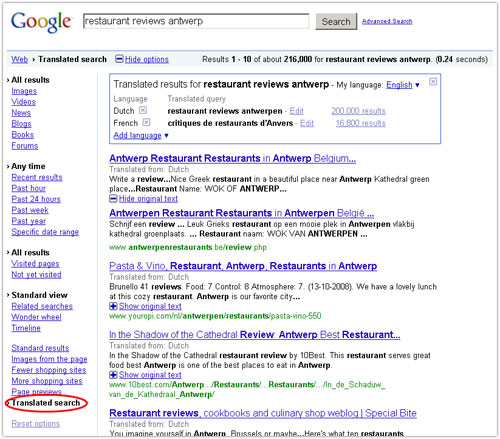This screenshot has width=500, height=439.
Task: Select the Any time heading
Action: 28,166
